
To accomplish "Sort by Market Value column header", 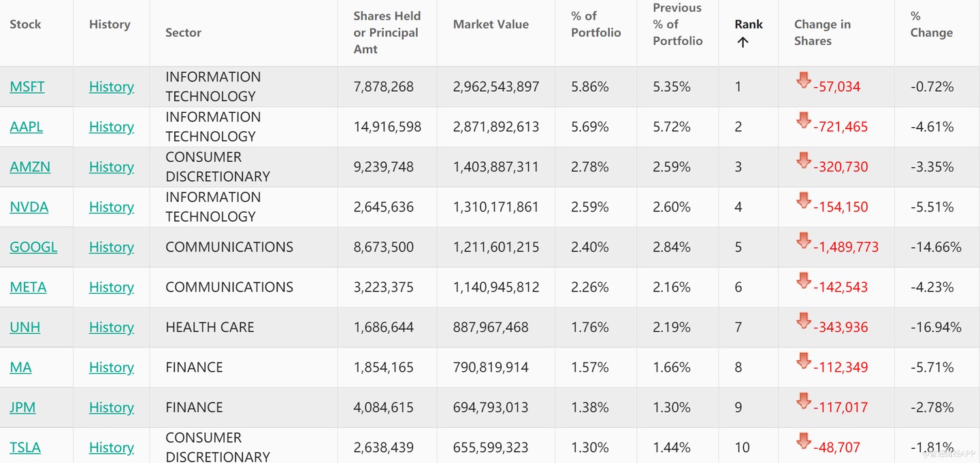I will pyautogui.click(x=491, y=24).
